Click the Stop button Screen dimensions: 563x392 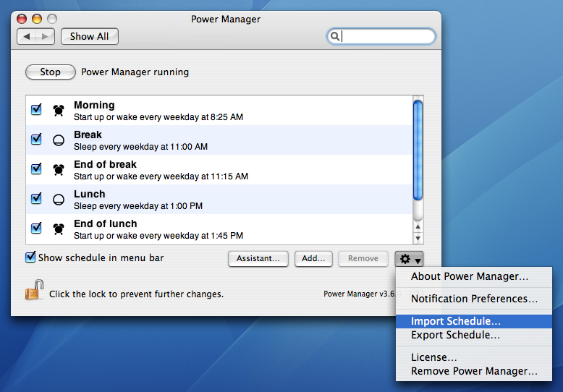[50, 72]
